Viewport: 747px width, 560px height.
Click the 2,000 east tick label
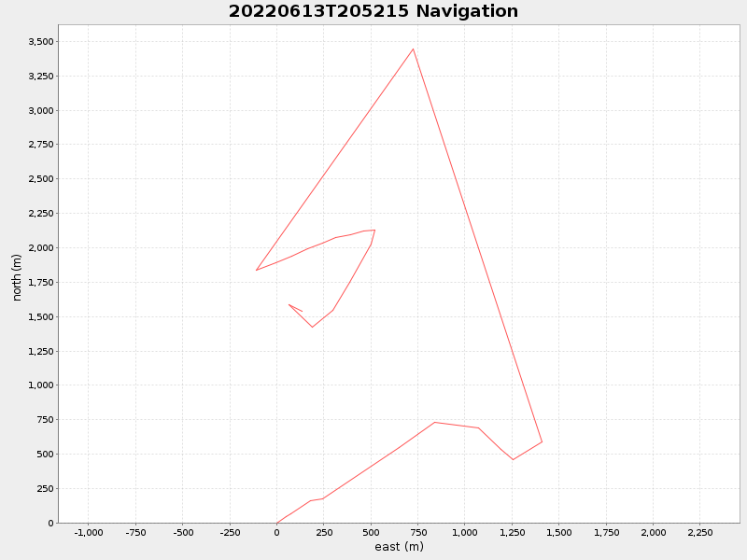653,532
